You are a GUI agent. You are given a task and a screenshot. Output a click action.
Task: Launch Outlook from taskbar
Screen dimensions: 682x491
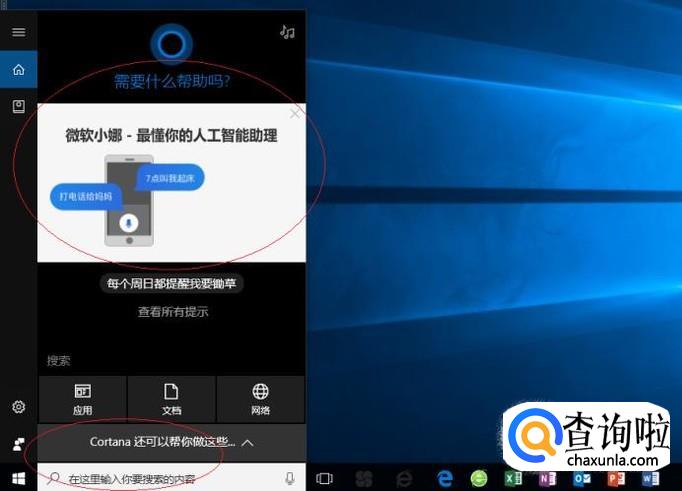click(x=582, y=479)
